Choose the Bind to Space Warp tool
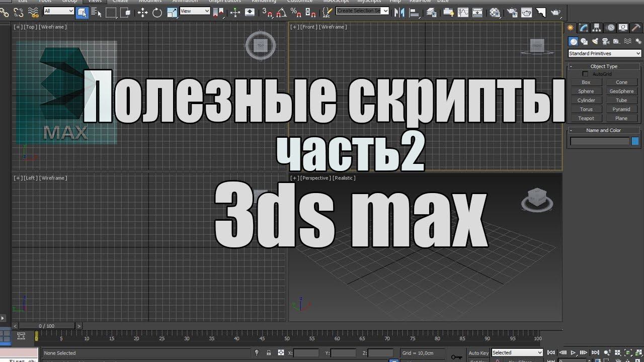This screenshot has width=644, height=362. [x=33, y=12]
